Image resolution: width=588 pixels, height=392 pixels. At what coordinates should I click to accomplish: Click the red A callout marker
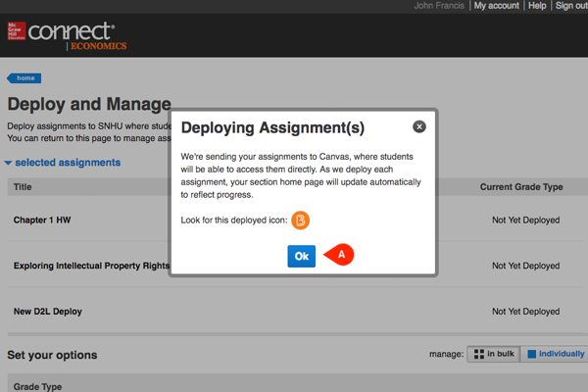[x=341, y=254]
